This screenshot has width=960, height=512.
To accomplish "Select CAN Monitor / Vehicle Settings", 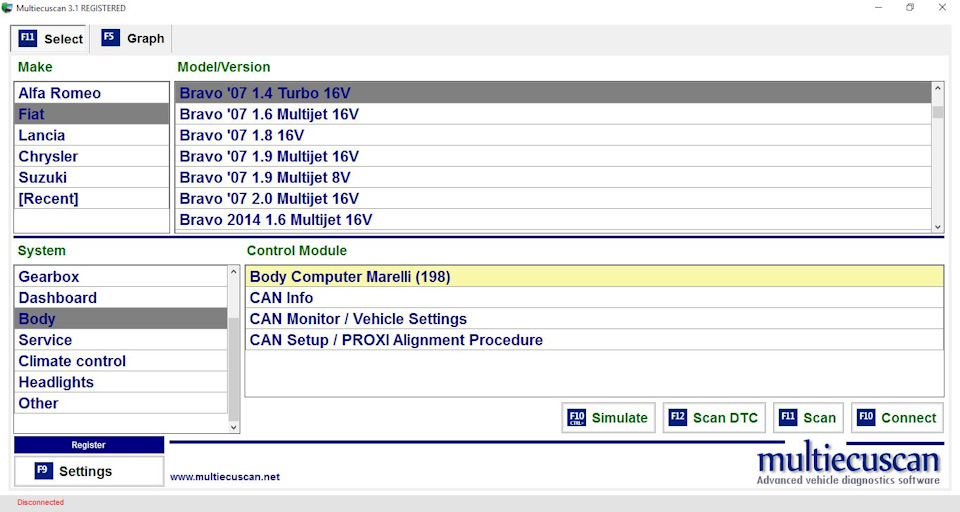I will click(x=594, y=319).
